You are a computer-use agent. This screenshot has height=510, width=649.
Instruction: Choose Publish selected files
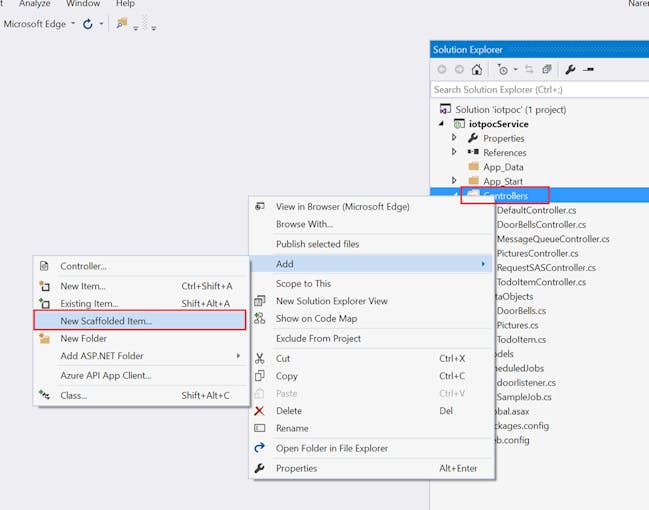[x=371, y=244]
